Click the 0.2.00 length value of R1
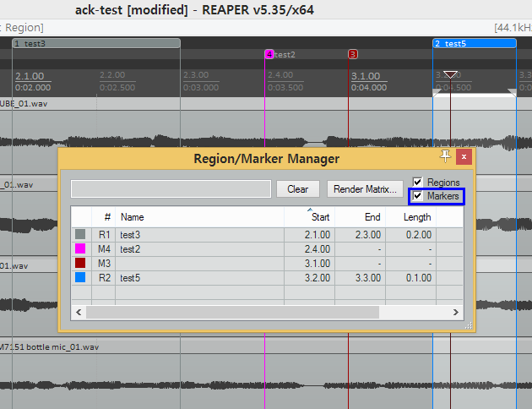532x409 pixels. (x=419, y=235)
